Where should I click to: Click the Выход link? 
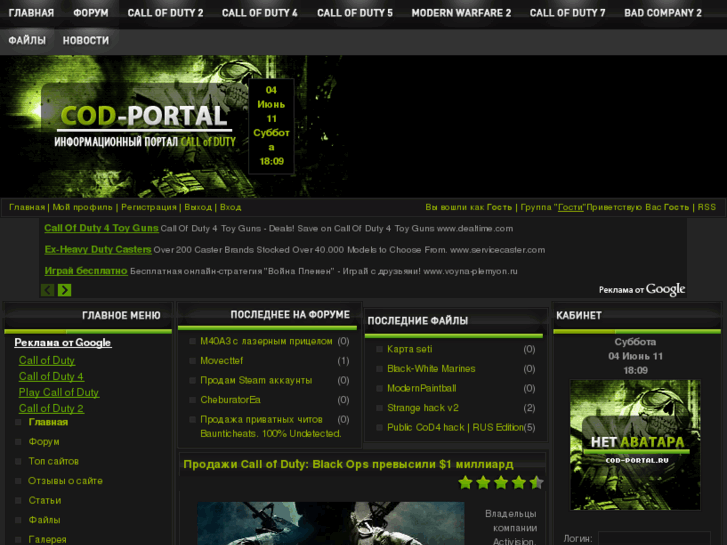[198, 207]
